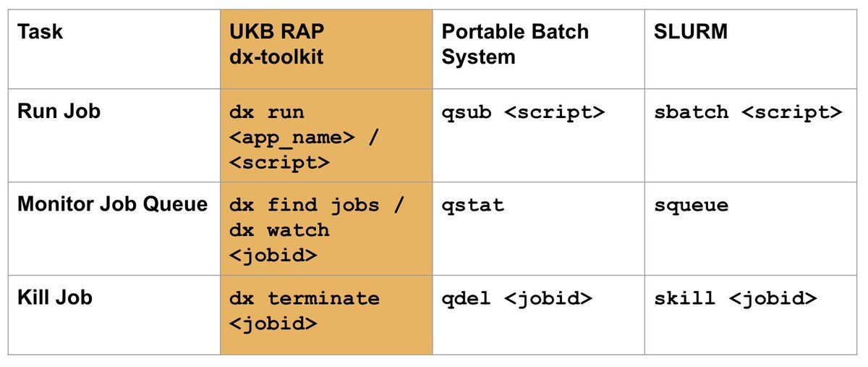868x367 pixels.
Task: Click the <app_name> / text line
Action: coord(304,138)
